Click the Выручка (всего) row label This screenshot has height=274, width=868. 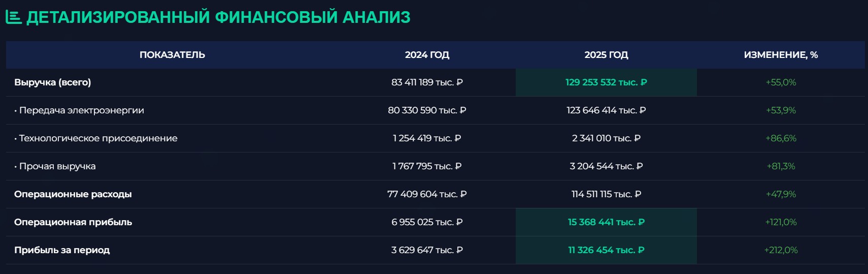point(53,82)
